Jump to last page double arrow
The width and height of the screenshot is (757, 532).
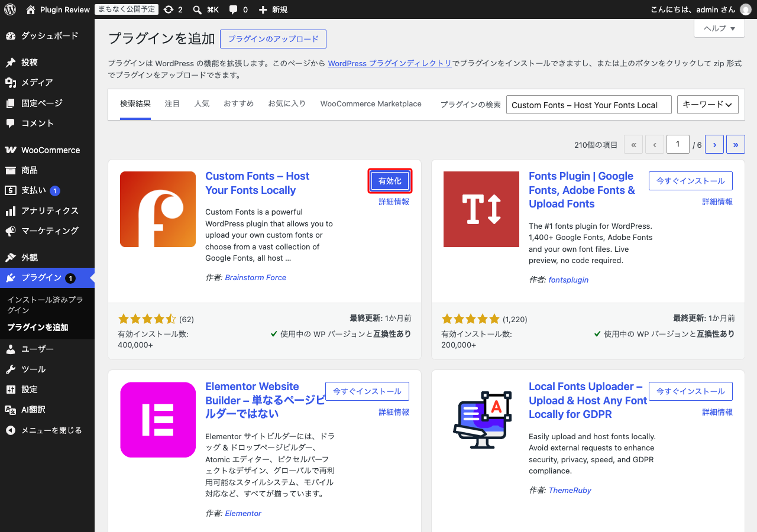point(736,144)
